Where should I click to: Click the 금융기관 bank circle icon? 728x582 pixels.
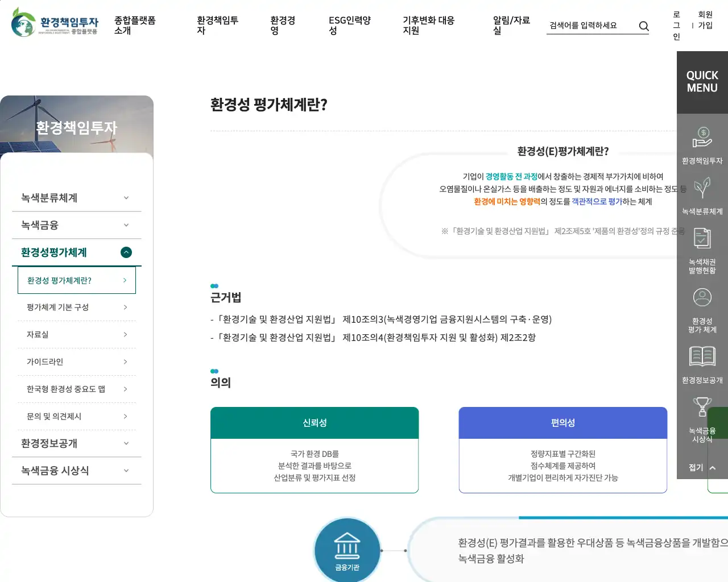[x=347, y=550]
